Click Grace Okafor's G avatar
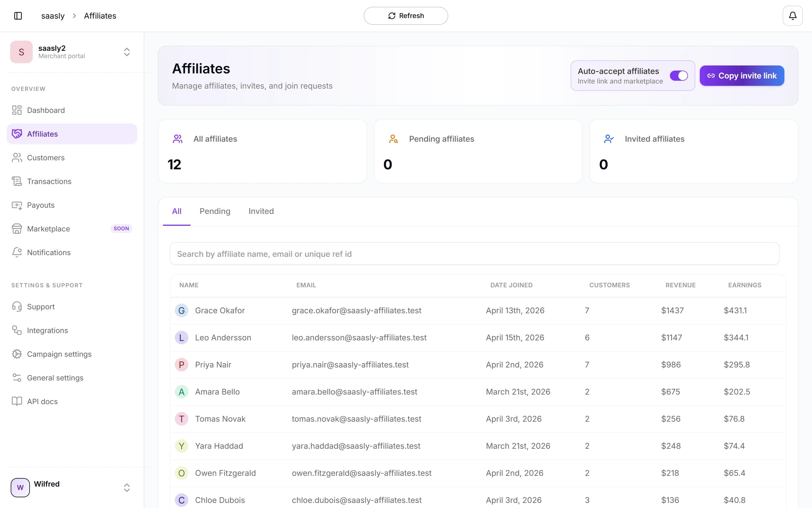 pyautogui.click(x=182, y=310)
